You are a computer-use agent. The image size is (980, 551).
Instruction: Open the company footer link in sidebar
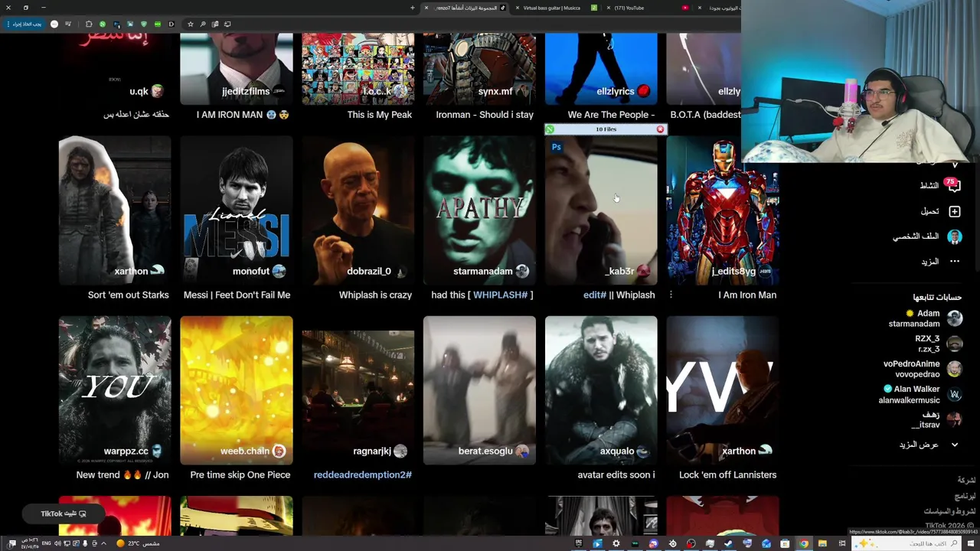(967, 480)
